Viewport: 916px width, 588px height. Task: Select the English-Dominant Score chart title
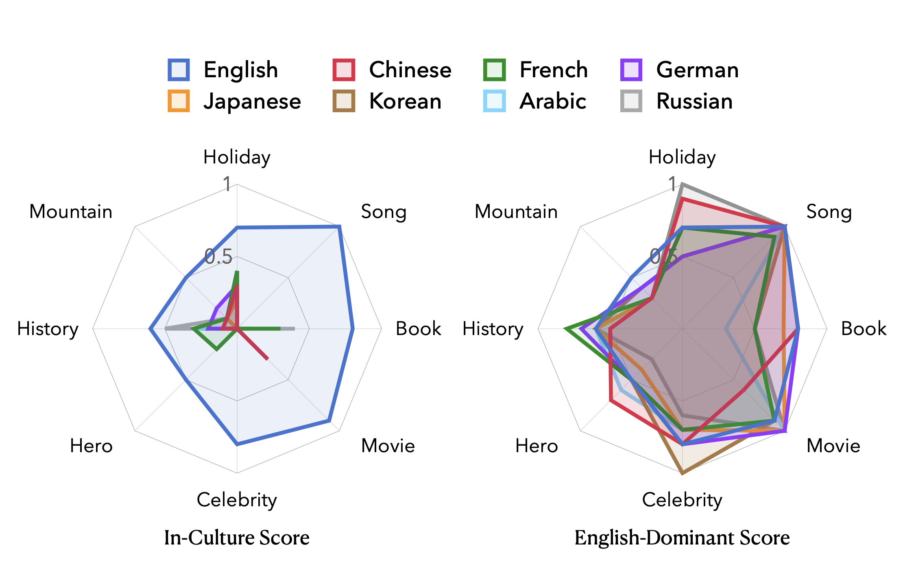point(682,538)
